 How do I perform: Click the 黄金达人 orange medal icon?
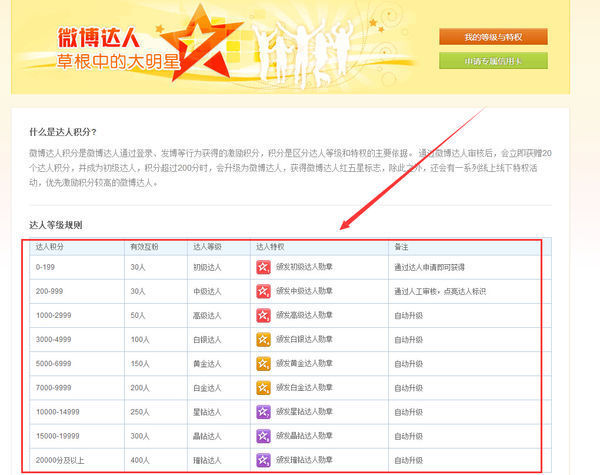click(263, 364)
